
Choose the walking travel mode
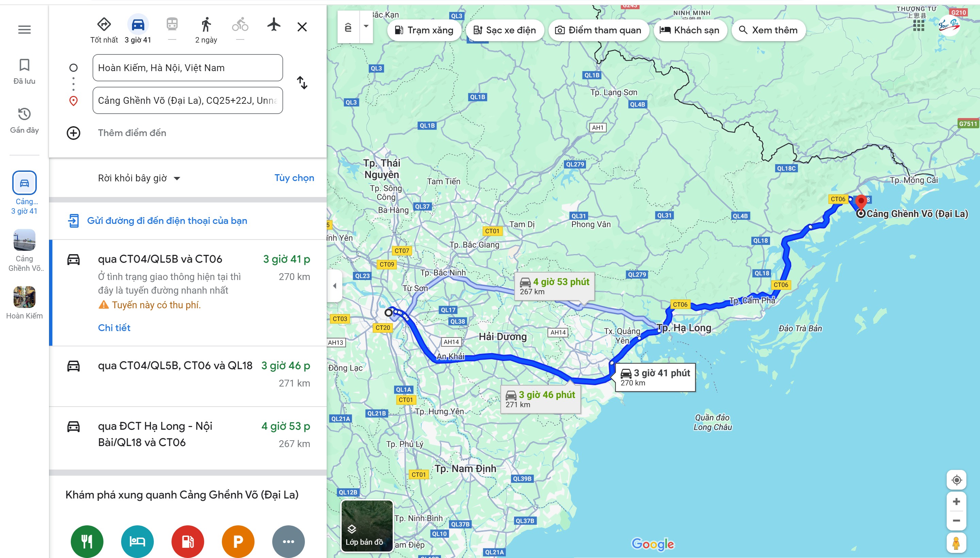pos(206,25)
